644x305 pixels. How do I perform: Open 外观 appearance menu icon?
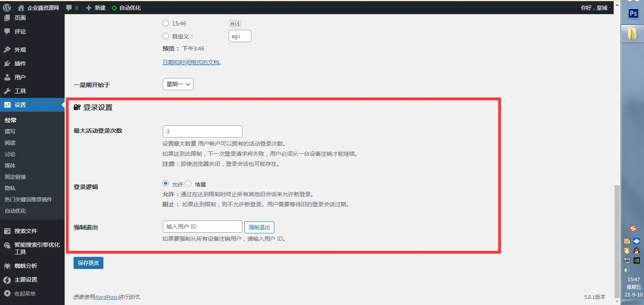point(7,50)
